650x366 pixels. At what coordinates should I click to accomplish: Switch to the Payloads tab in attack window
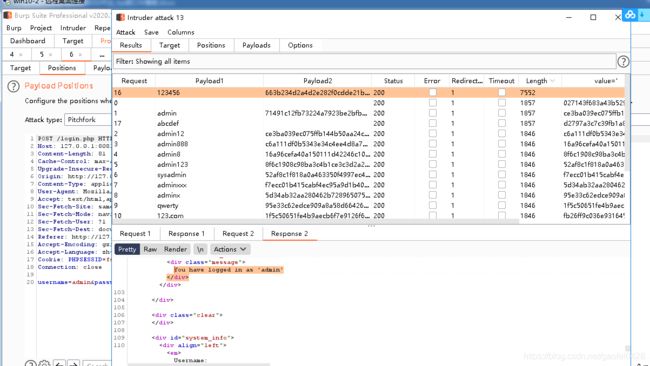pos(256,45)
